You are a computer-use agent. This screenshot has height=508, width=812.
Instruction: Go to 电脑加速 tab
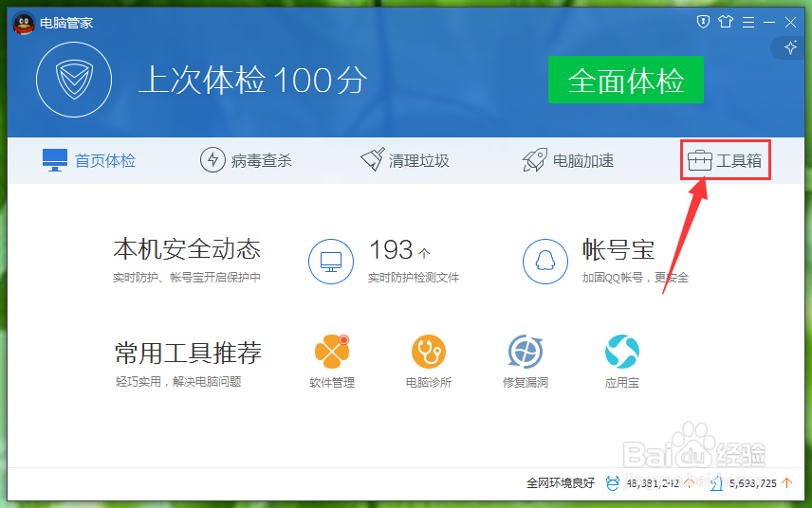point(568,160)
